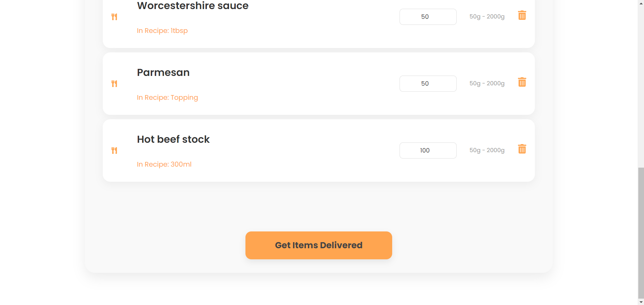This screenshot has width=644, height=305.
Task: Edit Hot beef stock quantity field
Action: coord(428,150)
